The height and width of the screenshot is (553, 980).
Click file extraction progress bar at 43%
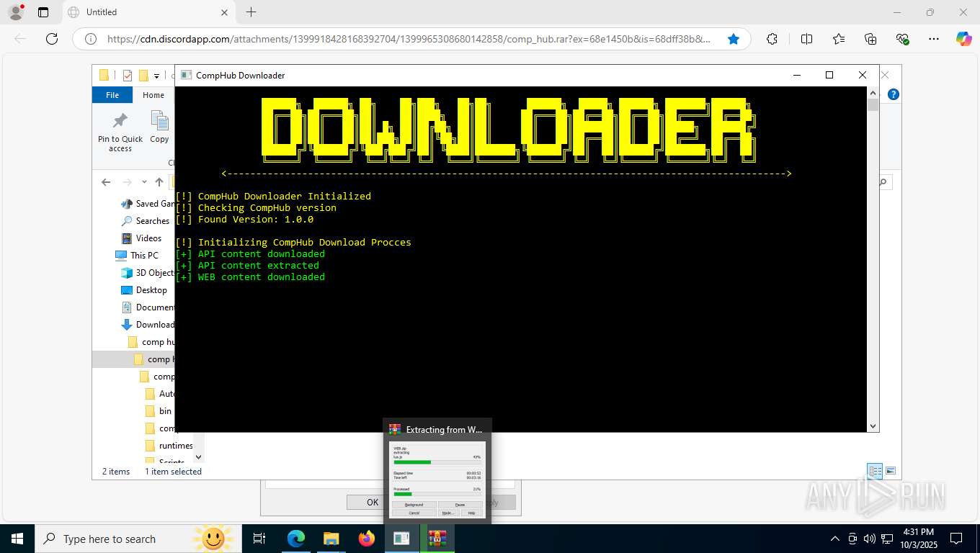(x=437, y=462)
